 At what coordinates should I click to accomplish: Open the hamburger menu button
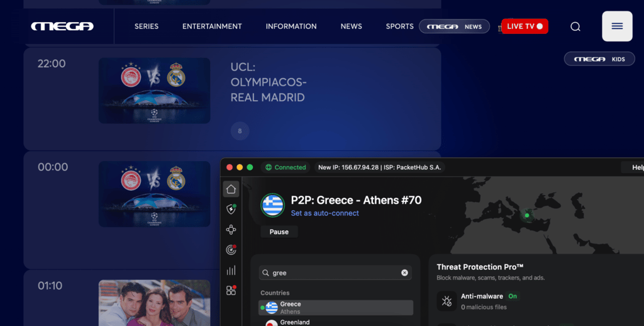[x=617, y=26]
